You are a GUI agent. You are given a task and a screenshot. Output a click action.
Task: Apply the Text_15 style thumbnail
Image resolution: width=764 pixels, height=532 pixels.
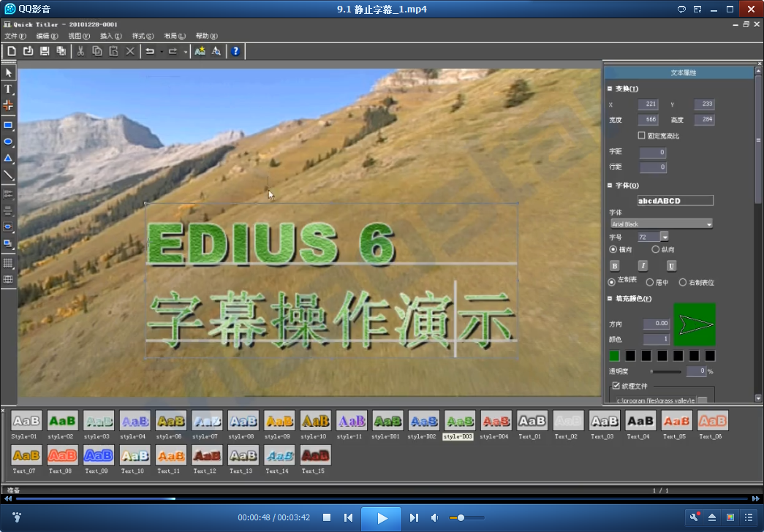(x=315, y=455)
